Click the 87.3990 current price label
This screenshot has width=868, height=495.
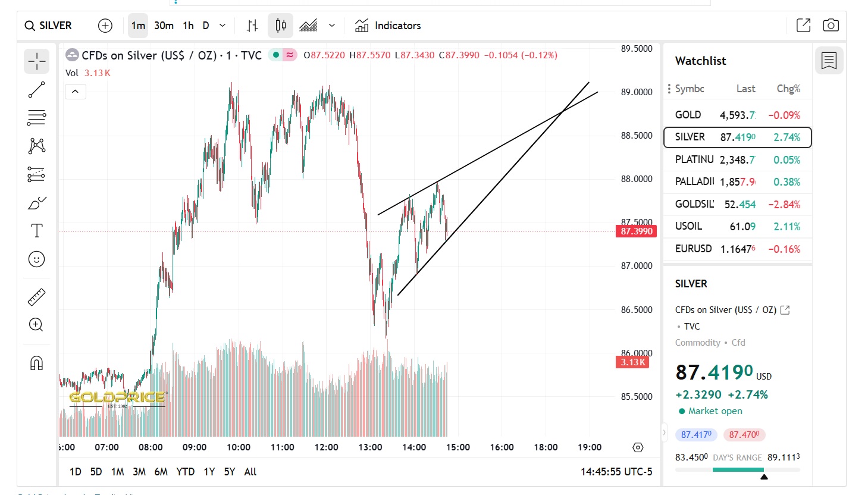click(637, 231)
